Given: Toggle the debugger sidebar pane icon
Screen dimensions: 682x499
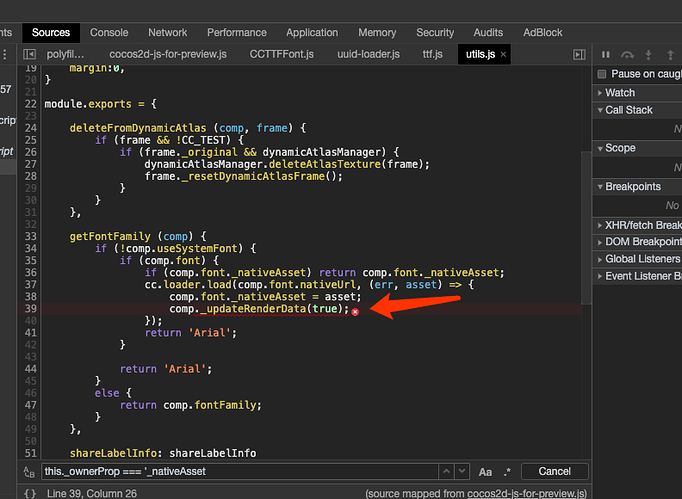Looking at the screenshot, I should 579,54.
